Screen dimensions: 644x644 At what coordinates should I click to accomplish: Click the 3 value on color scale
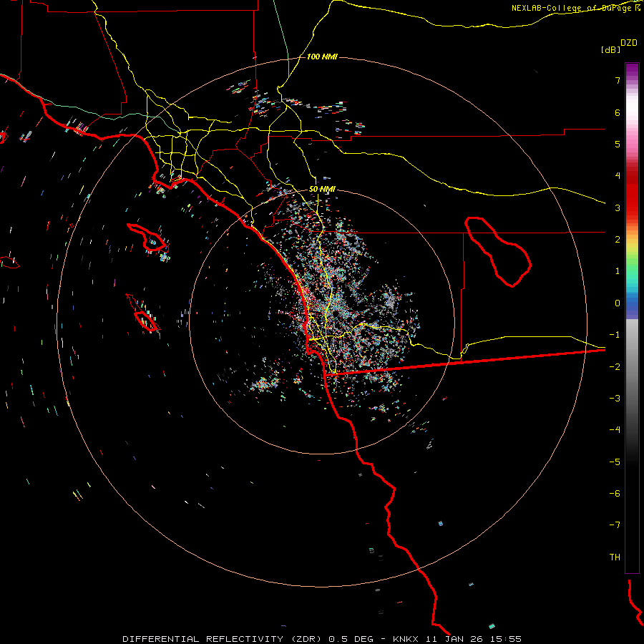[618, 208]
